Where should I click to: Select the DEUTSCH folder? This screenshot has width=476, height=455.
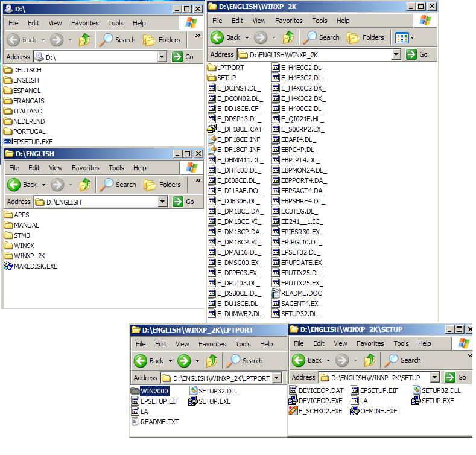(23, 70)
